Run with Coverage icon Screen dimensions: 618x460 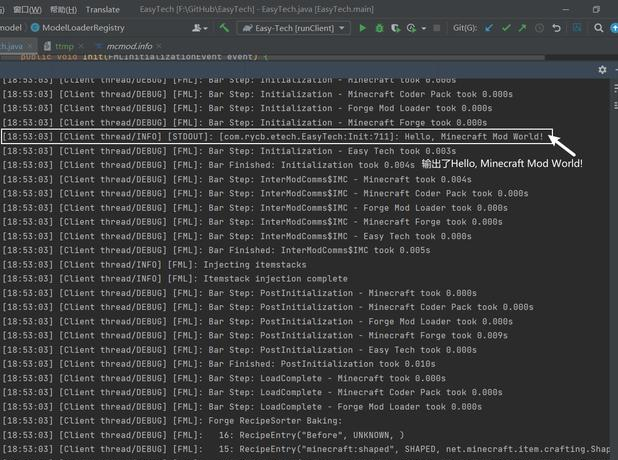point(395,28)
